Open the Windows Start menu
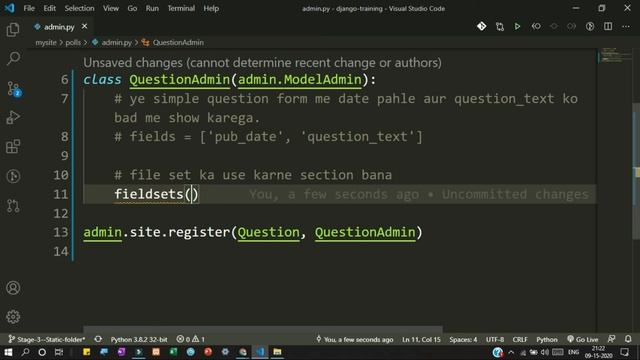 coord(8,352)
